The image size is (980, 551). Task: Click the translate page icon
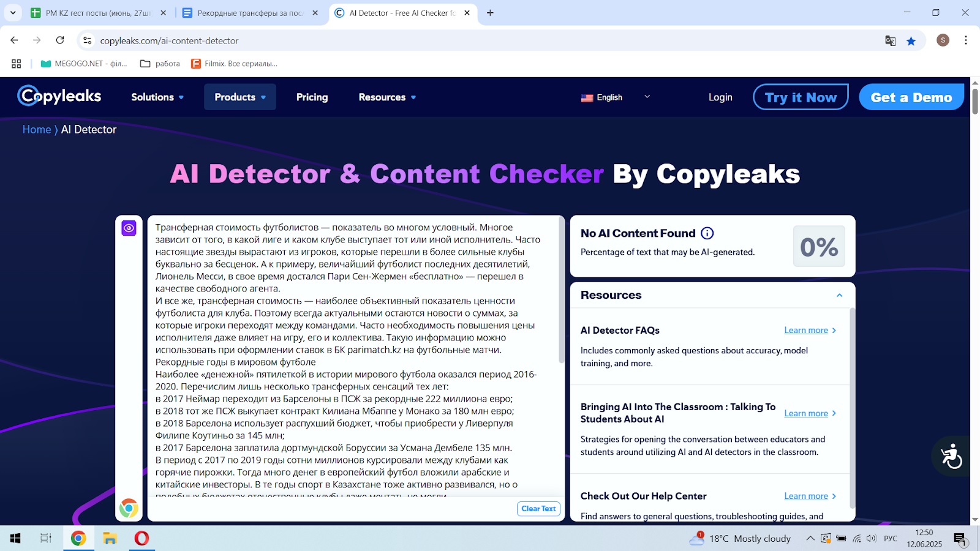click(x=891, y=41)
